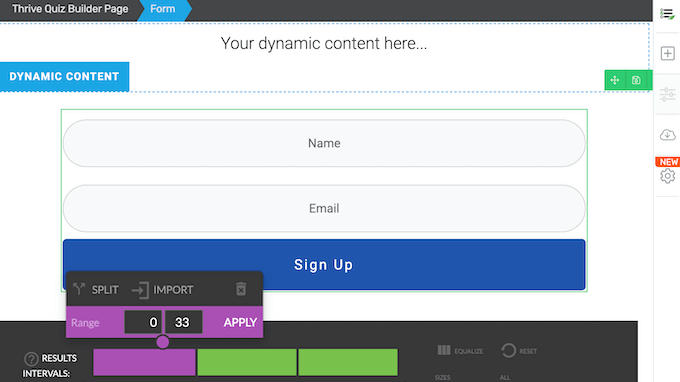The image size is (680, 382).
Task: Click the purple interval slider handle
Action: (163, 342)
